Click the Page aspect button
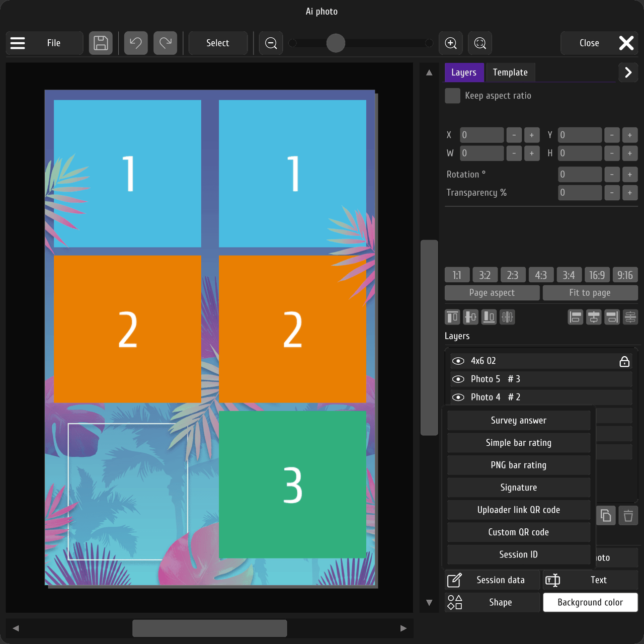Screen dimensions: 644x644 point(492,293)
